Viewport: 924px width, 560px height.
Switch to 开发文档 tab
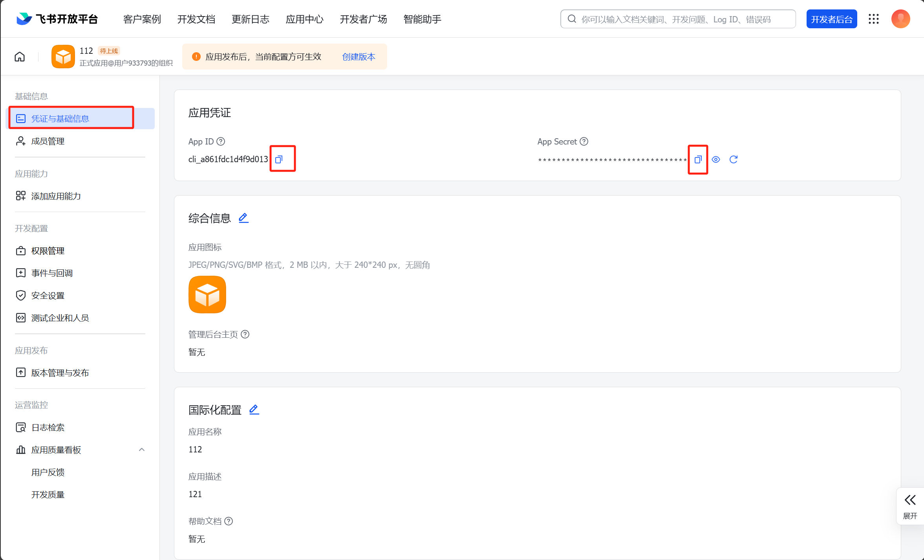tap(196, 19)
